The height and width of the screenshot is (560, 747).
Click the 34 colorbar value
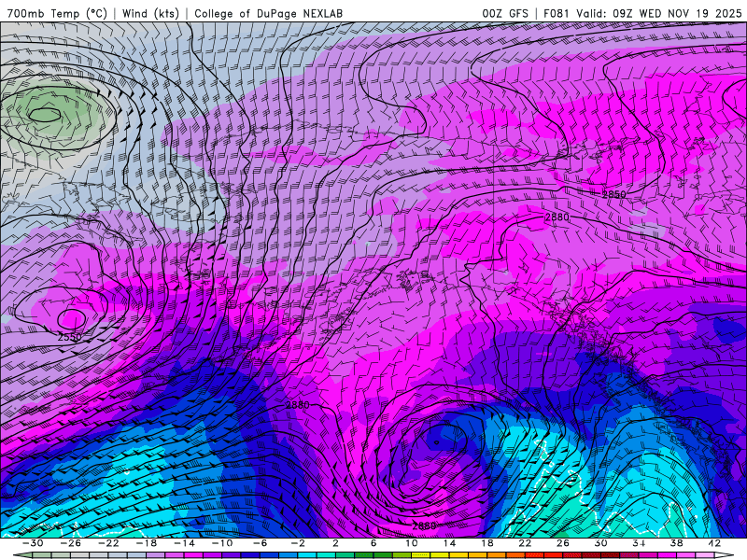[639, 543]
